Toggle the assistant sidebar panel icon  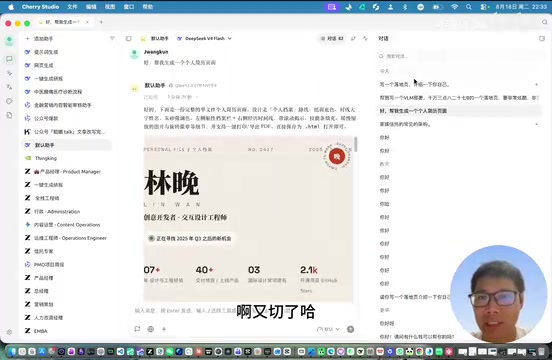tap(128, 38)
